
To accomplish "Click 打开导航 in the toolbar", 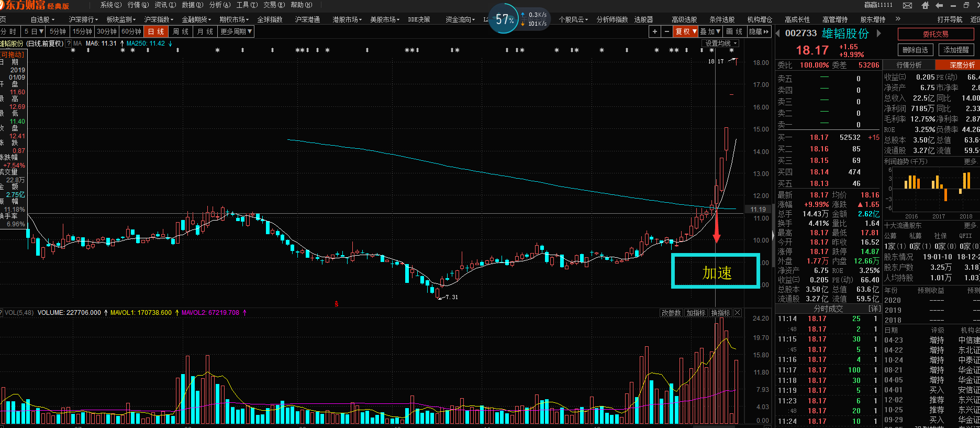I will pos(950,19).
